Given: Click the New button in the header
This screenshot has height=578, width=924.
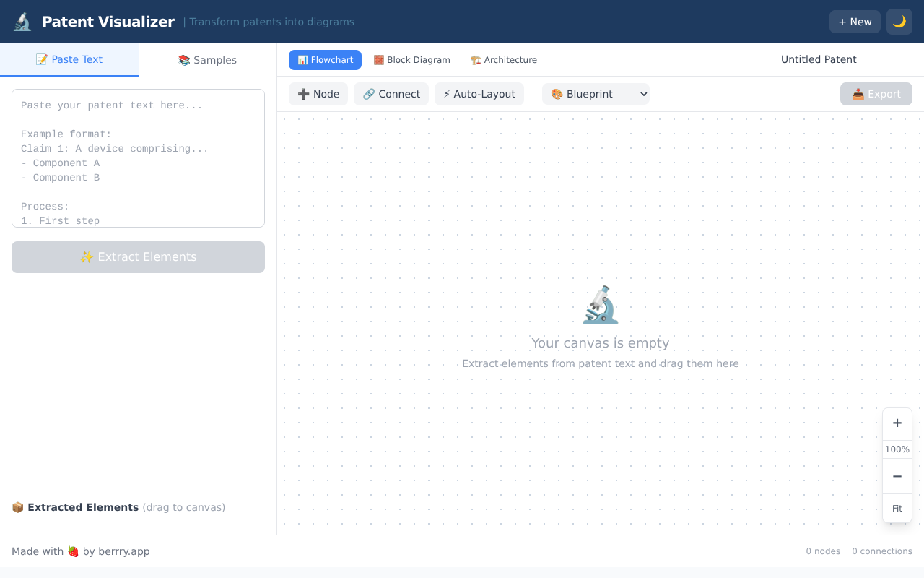Looking at the screenshot, I should pos(855,22).
